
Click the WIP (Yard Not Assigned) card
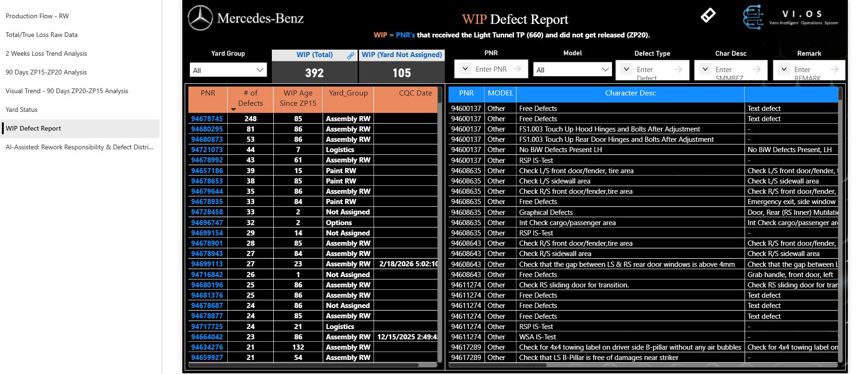click(x=402, y=66)
